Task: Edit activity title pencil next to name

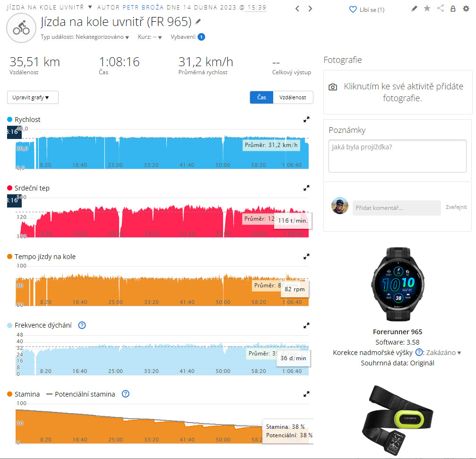Action: 198,22
